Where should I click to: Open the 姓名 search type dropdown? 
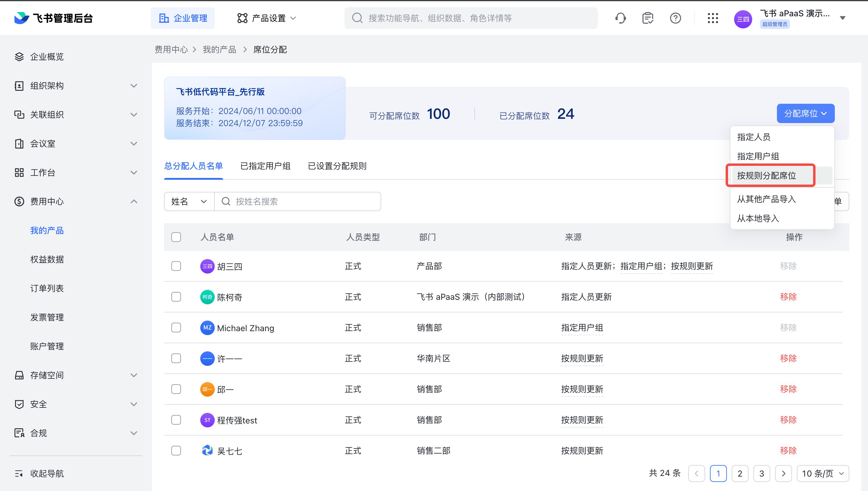pyautogui.click(x=189, y=201)
